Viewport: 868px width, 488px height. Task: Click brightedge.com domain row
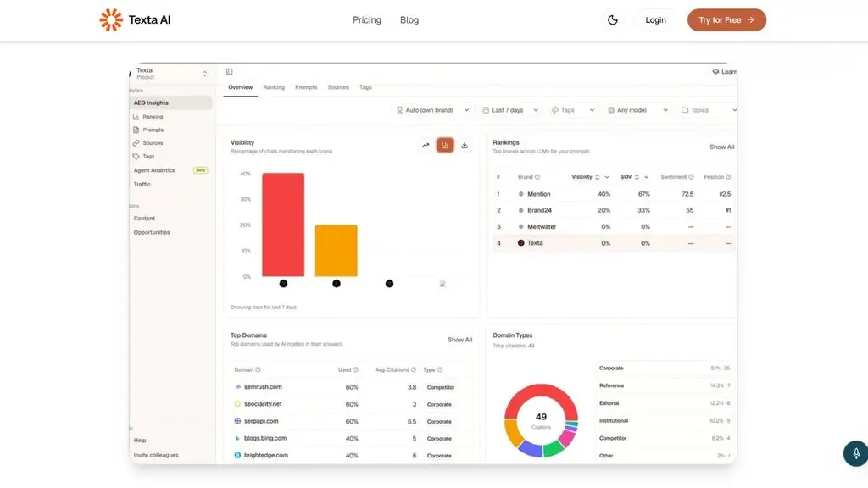click(x=352, y=455)
